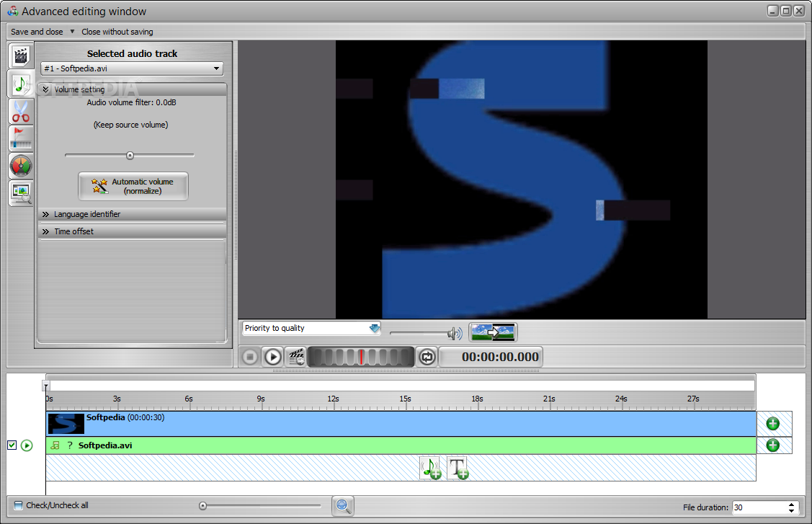Expand the Time offset section

[132, 231]
